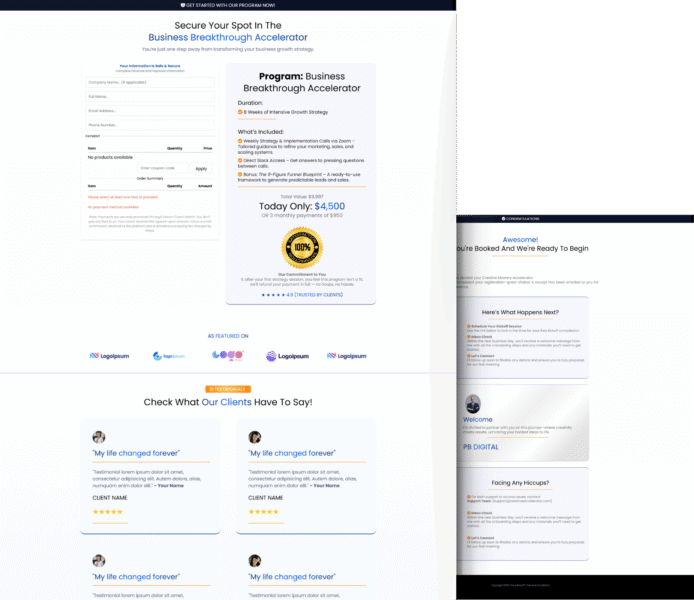
Task: Click the "Check What Our Clients Have To Say!" heading
Action: pos(228,402)
